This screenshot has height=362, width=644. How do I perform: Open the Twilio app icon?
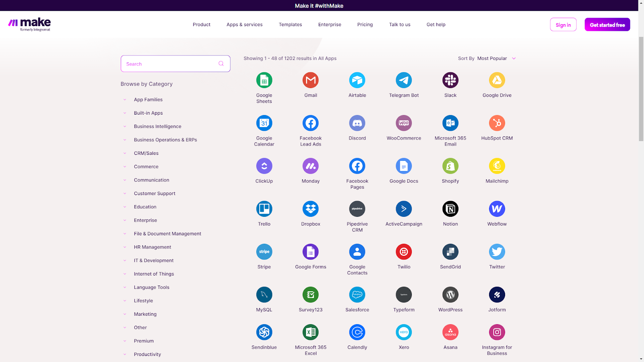tap(404, 252)
